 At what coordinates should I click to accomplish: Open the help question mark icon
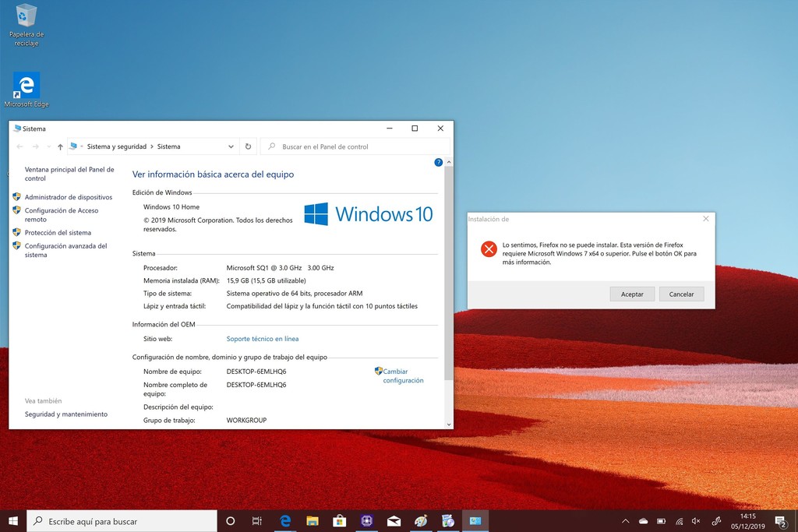[x=438, y=162]
